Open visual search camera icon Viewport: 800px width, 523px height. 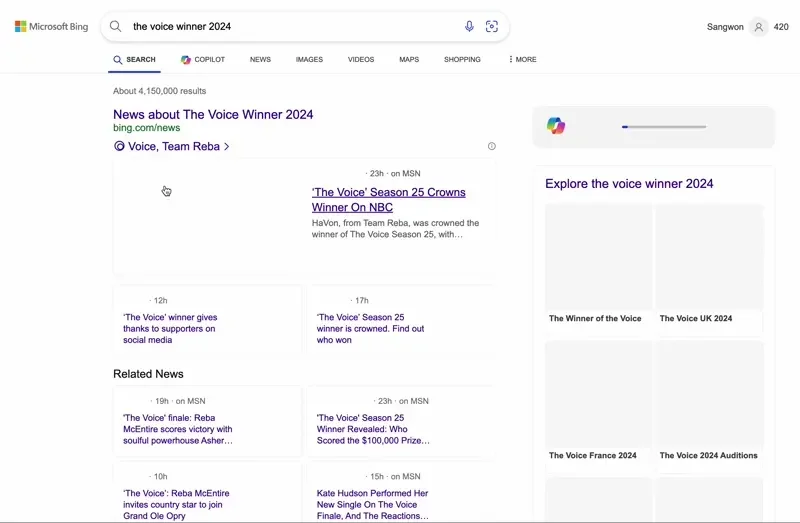point(492,27)
